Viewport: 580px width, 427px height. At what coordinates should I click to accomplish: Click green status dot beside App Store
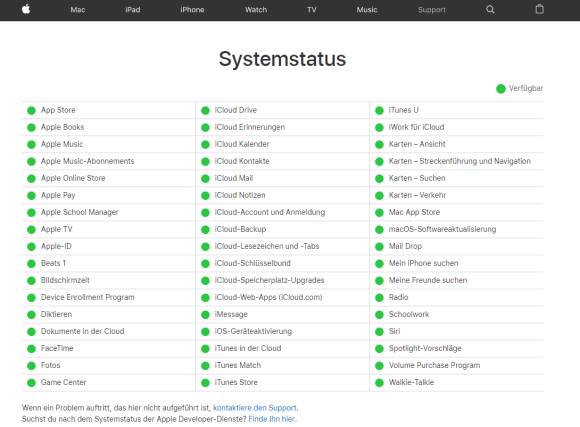(x=31, y=110)
